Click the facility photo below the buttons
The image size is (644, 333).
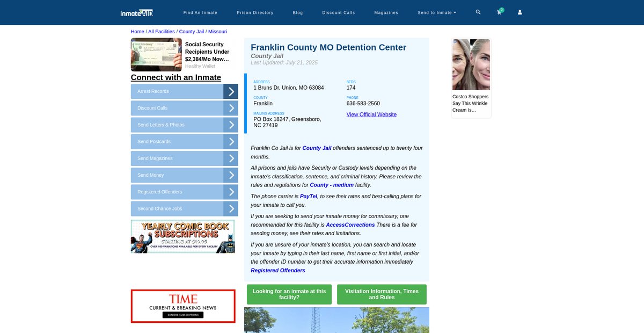coord(336,320)
